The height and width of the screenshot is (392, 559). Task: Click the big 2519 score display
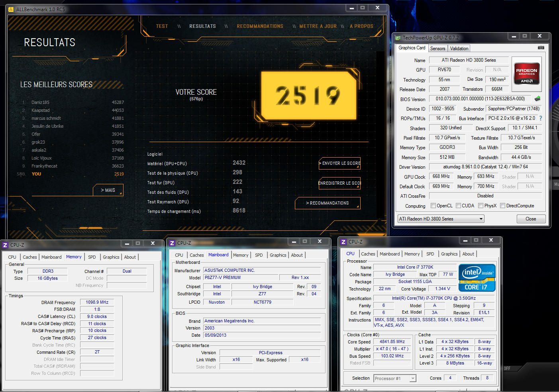coord(308,96)
